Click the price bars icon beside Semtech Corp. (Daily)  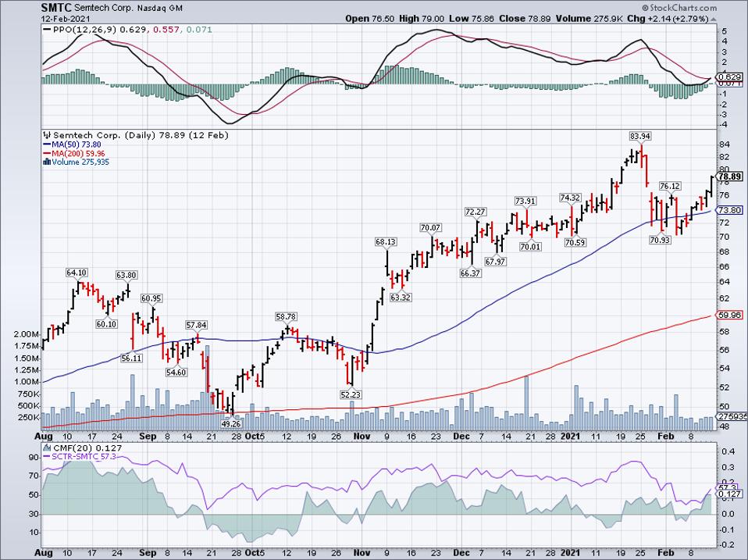click(x=47, y=135)
